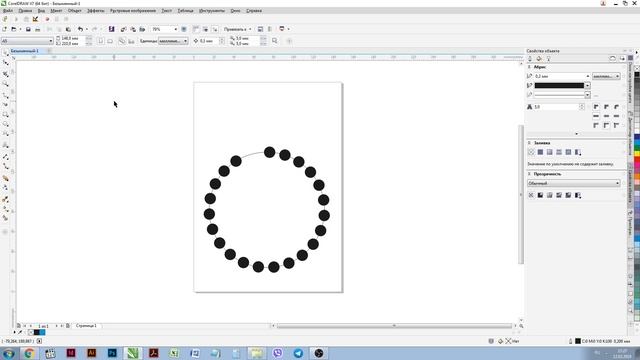This screenshot has height=360, width=640.
Task: Open the Текст menu
Action: (167, 11)
